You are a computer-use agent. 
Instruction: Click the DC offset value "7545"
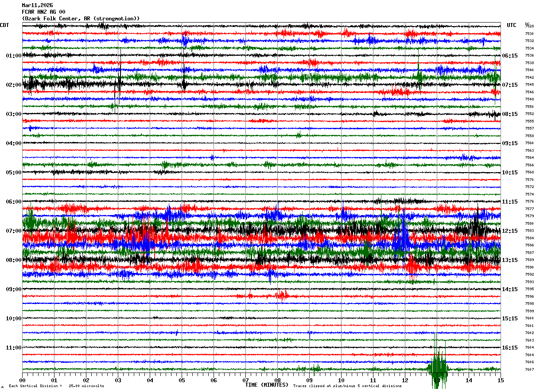[x=529, y=85]
